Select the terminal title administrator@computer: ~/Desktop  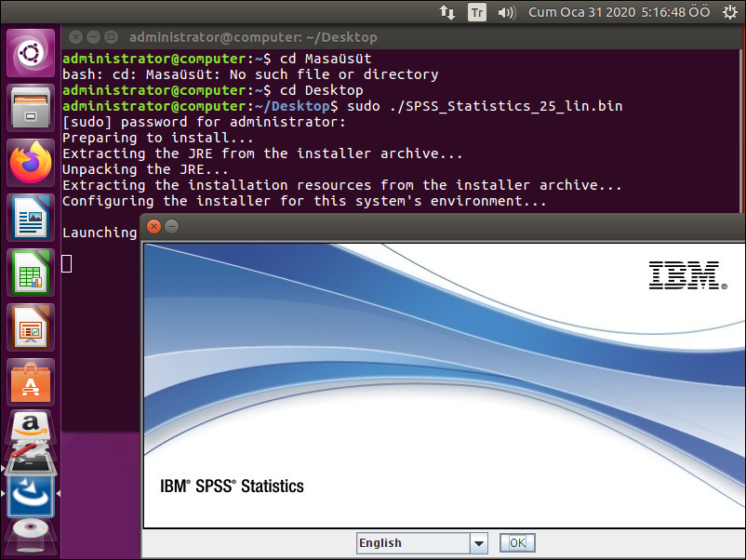pyautogui.click(x=253, y=37)
